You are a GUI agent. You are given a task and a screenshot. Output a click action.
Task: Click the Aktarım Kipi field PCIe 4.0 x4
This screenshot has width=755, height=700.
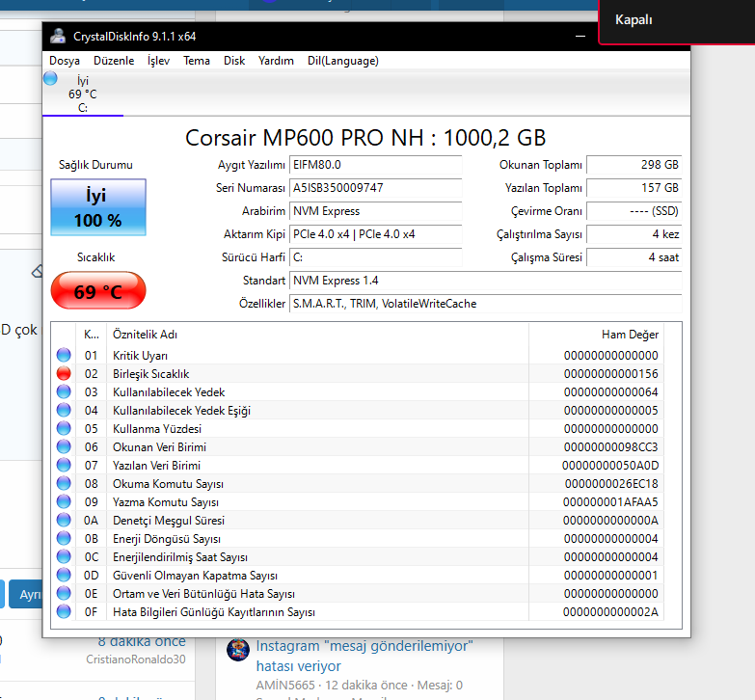tap(376, 234)
